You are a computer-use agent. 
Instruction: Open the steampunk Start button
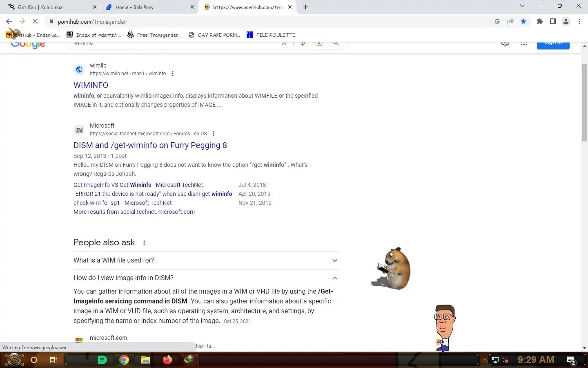tap(13, 360)
